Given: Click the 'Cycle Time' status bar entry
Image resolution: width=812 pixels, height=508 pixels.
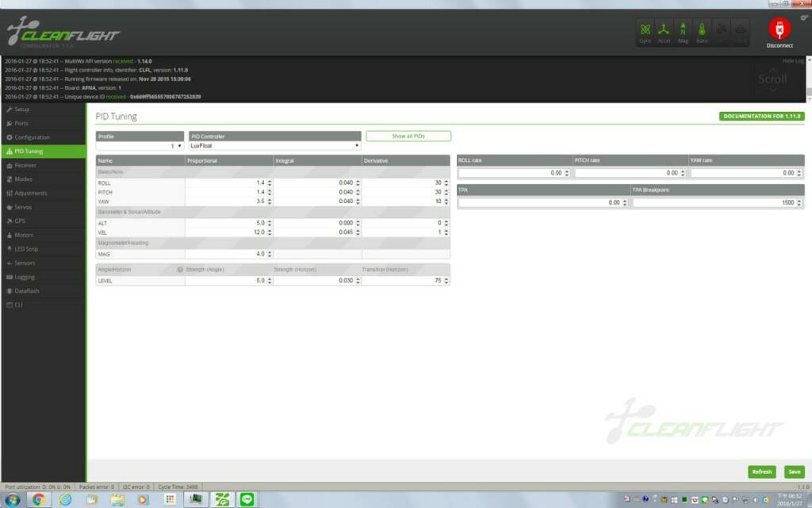Looking at the screenshot, I should pyautogui.click(x=178, y=487).
